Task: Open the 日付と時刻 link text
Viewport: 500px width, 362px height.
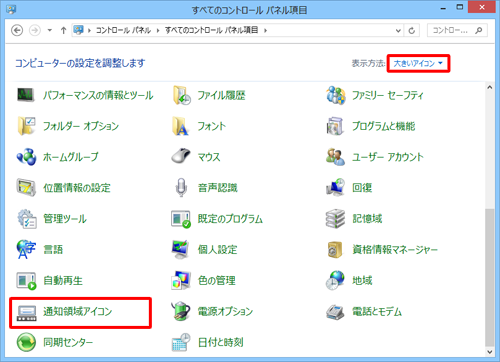Action: [x=221, y=342]
